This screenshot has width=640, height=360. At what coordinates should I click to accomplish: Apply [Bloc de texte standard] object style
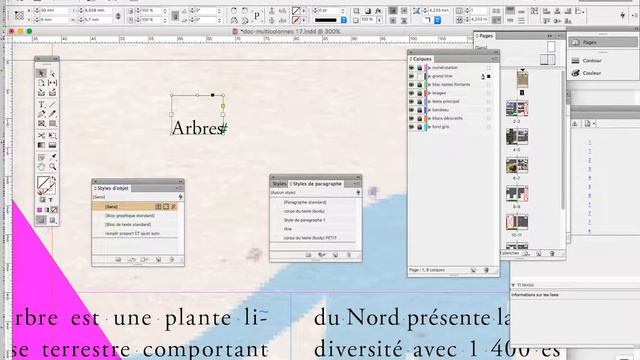point(135,224)
